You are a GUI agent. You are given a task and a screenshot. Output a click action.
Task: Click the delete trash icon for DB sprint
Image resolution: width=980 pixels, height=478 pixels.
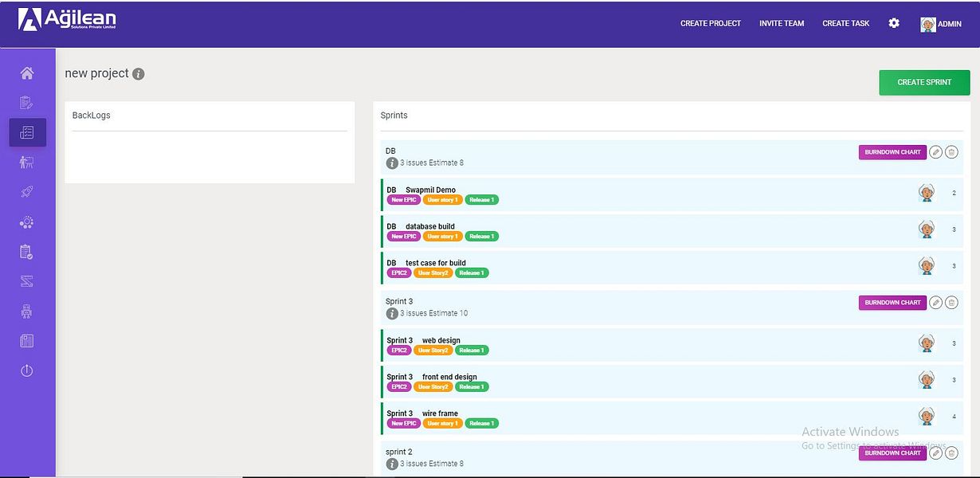click(951, 152)
